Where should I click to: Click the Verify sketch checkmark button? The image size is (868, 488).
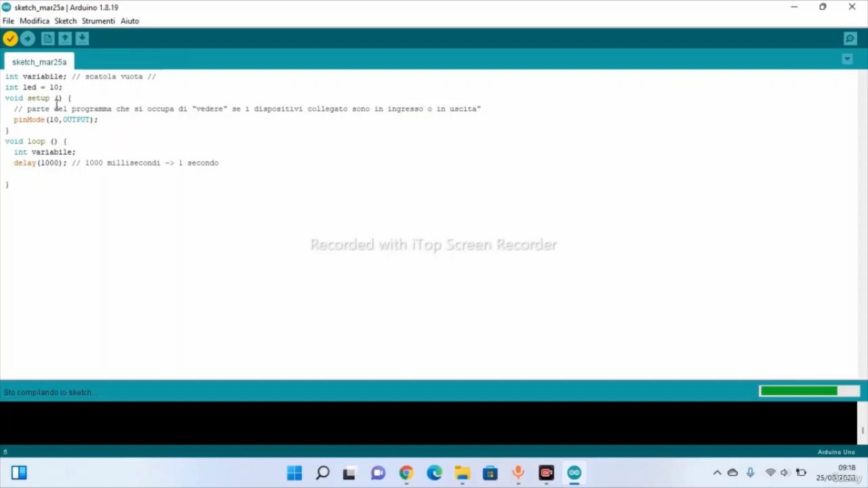coord(10,39)
